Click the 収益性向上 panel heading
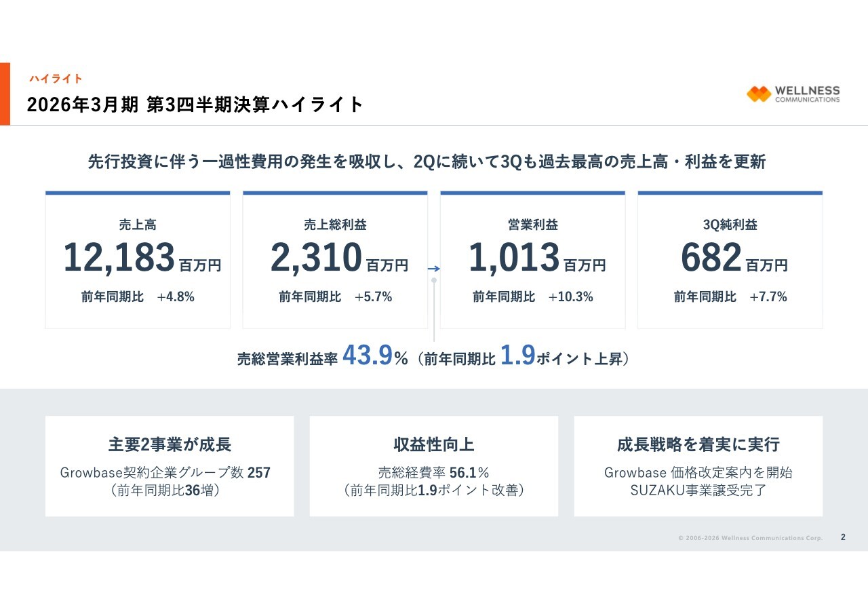 point(433,444)
